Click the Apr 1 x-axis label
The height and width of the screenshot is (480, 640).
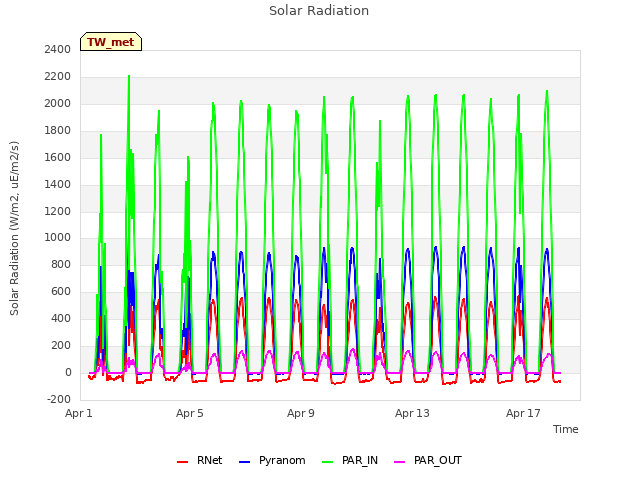(x=79, y=413)
